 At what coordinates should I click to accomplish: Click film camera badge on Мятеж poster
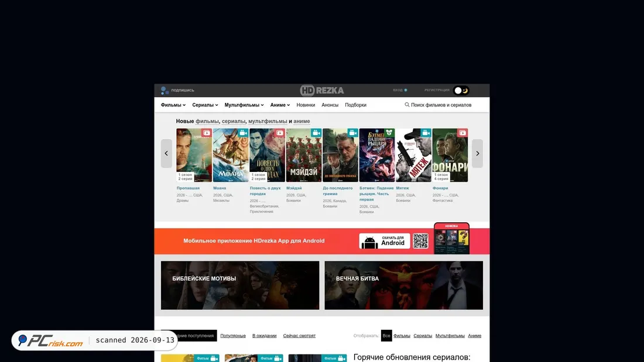(x=426, y=133)
